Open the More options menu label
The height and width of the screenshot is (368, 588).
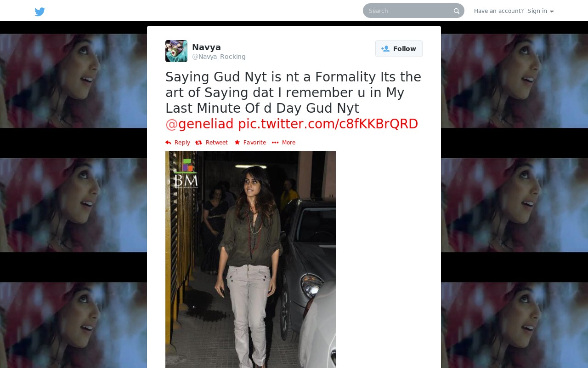(288, 143)
